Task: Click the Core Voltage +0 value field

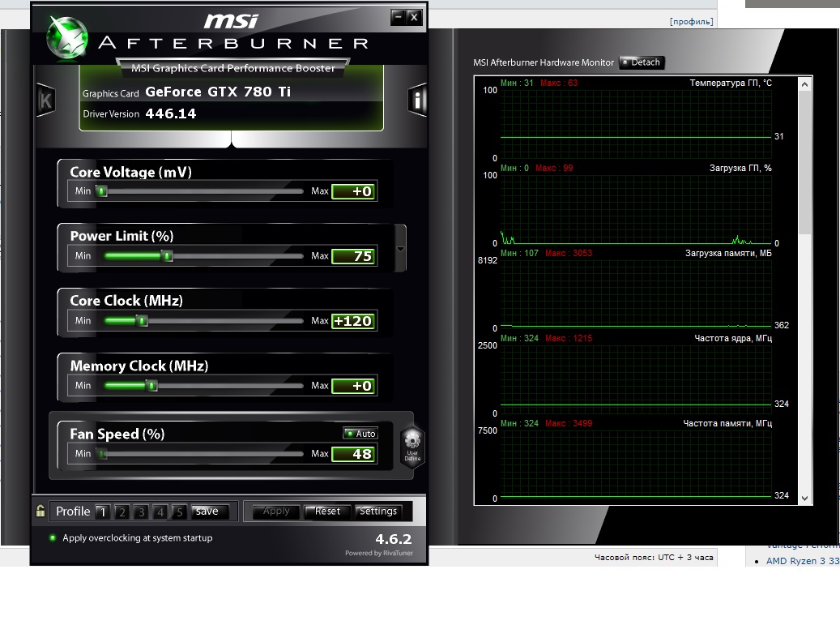Action: coord(354,191)
